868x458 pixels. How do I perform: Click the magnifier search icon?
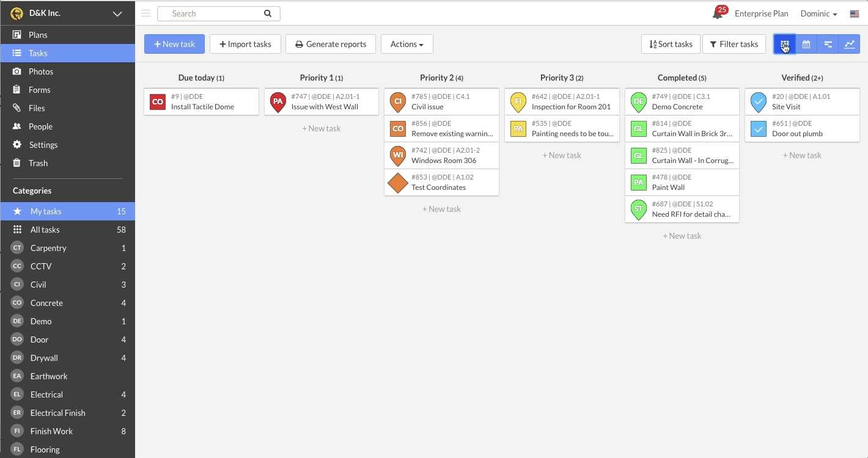pyautogui.click(x=268, y=13)
